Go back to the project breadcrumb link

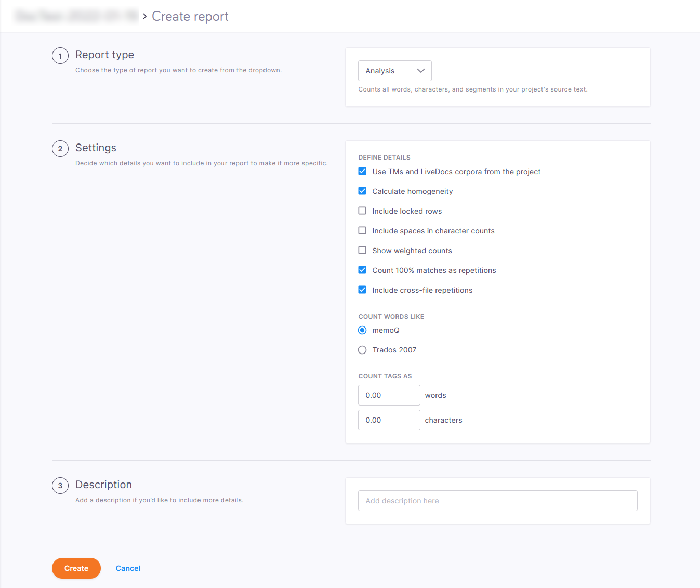tap(77, 17)
